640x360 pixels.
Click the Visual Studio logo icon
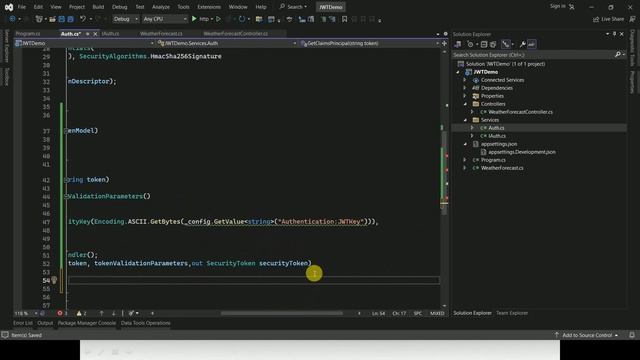pyautogui.click(x=9, y=7)
